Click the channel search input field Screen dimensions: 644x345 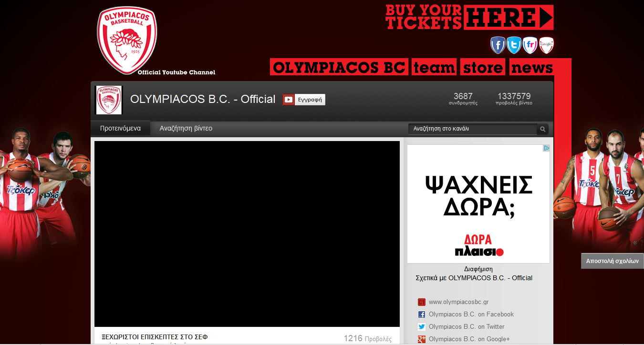point(472,129)
